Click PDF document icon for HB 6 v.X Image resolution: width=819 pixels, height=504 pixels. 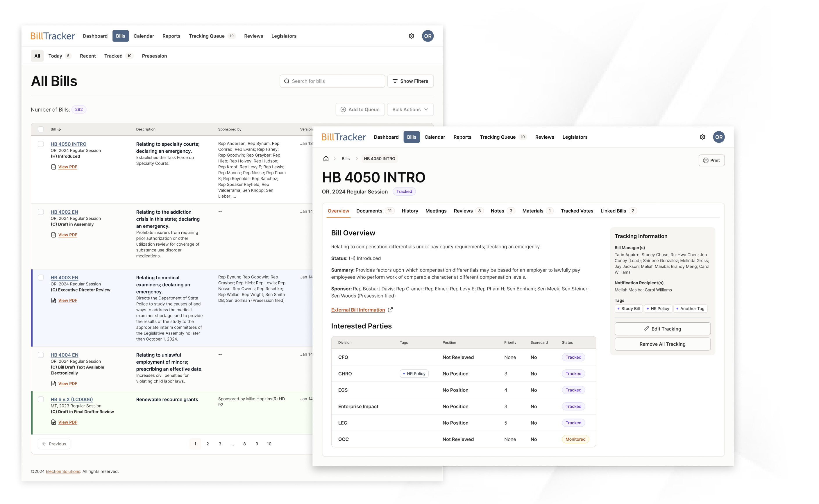[53, 422]
